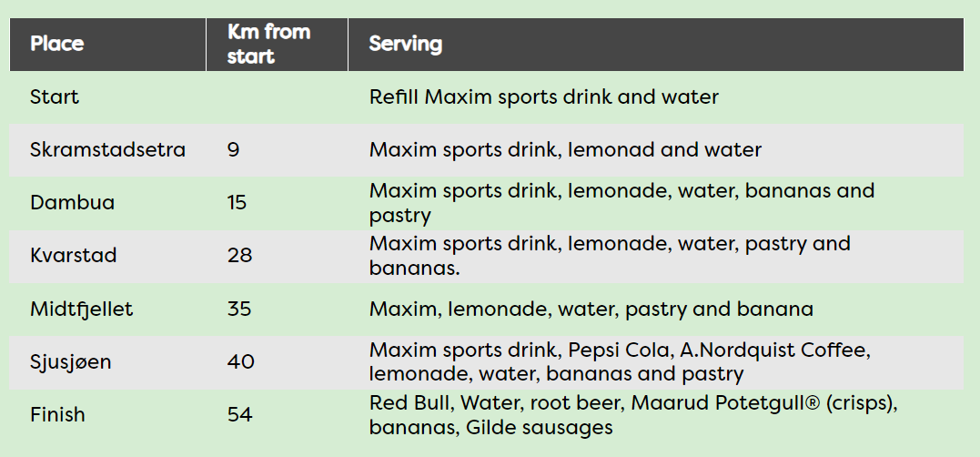Click the Midtfjellet serving description
Viewport: 980px width, 457px height.
[x=591, y=309]
